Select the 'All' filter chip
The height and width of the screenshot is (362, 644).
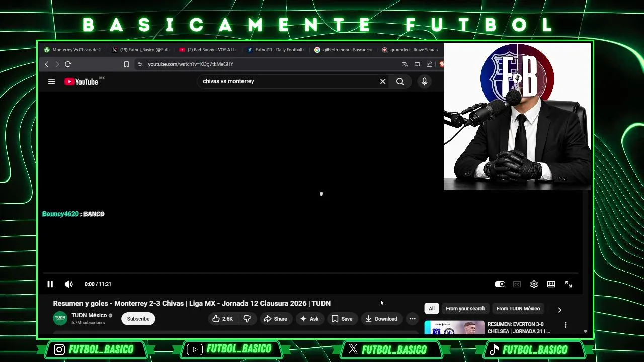(x=432, y=309)
